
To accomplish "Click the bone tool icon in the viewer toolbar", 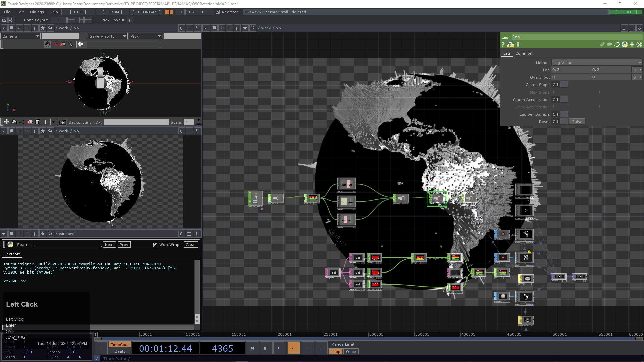I will [71, 44].
